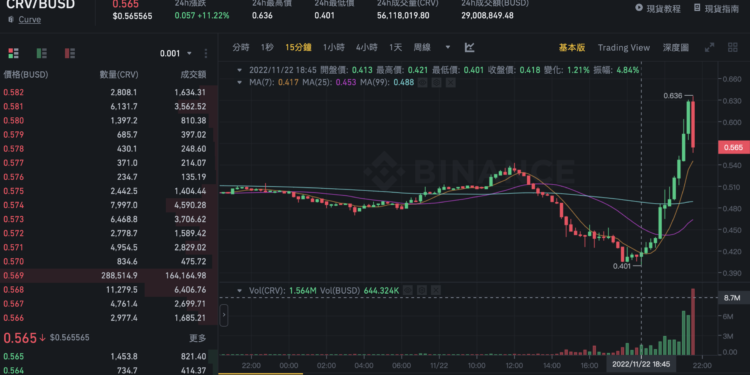Click the 成交額 column header
This screenshot has width=750, height=375.
[x=193, y=74]
